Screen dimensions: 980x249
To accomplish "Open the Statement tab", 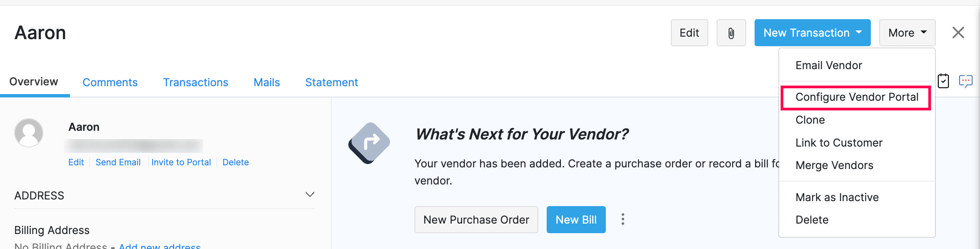I will tap(331, 82).
